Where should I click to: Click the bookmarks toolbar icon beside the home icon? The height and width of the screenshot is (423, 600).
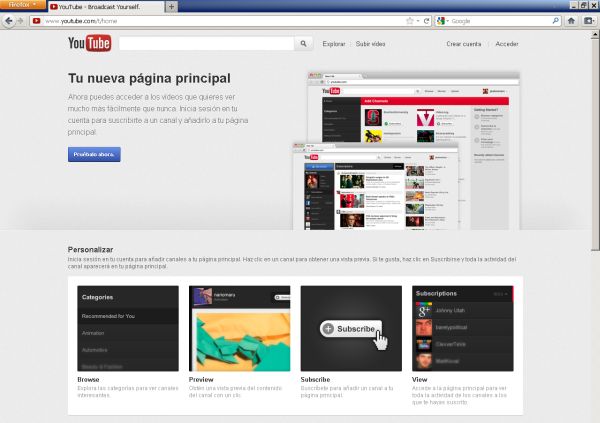589,21
